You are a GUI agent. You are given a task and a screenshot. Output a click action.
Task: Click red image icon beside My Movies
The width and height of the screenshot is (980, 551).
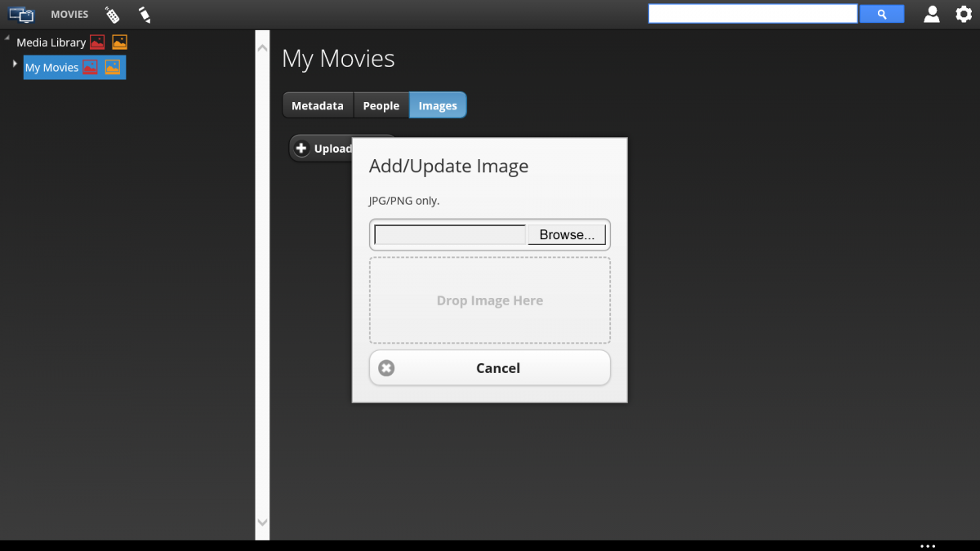coord(90,68)
